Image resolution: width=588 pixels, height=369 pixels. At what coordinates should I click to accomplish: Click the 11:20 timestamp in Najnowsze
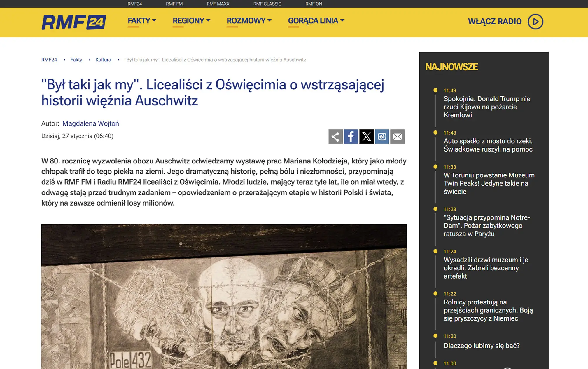(450, 336)
